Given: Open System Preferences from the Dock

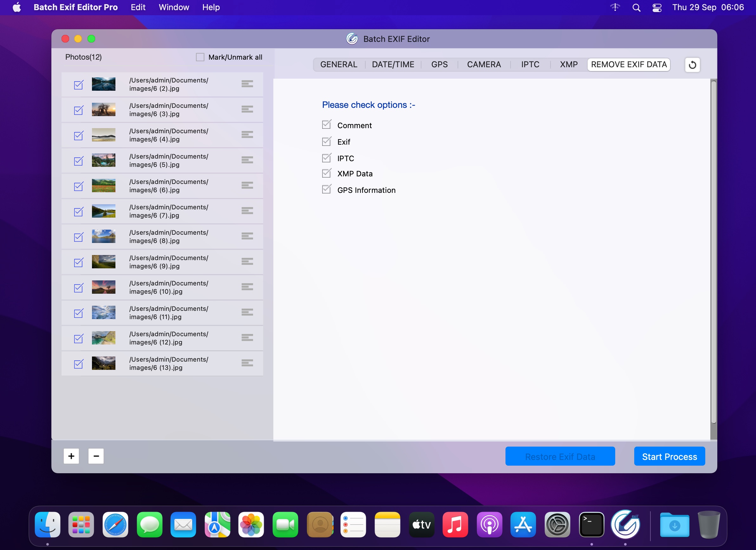Looking at the screenshot, I should click(557, 525).
